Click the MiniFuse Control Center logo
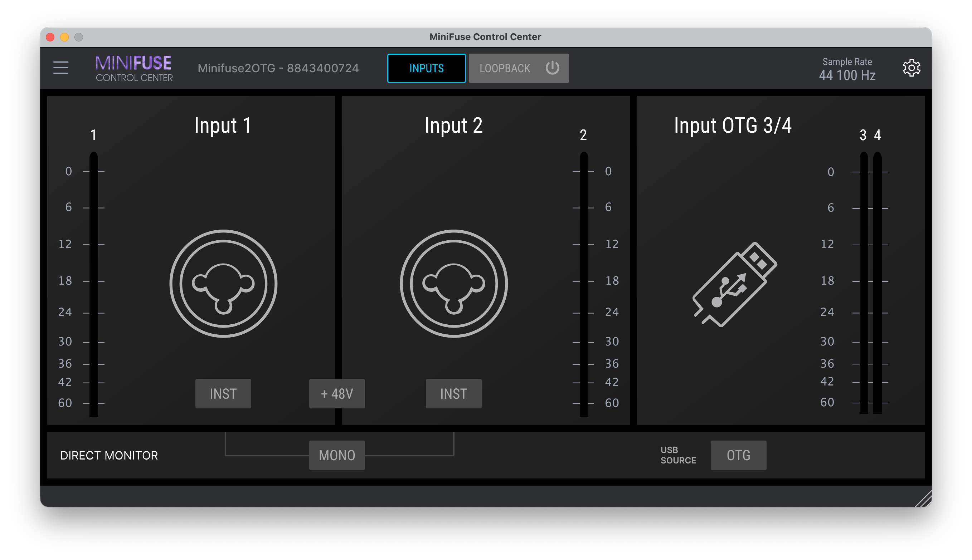Screen dimensions: 972x560 (x=134, y=68)
